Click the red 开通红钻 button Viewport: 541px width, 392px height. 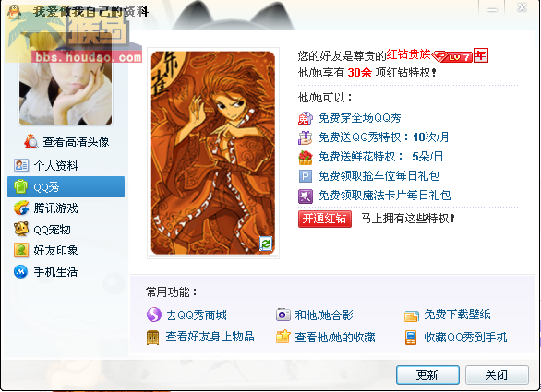[x=325, y=219]
